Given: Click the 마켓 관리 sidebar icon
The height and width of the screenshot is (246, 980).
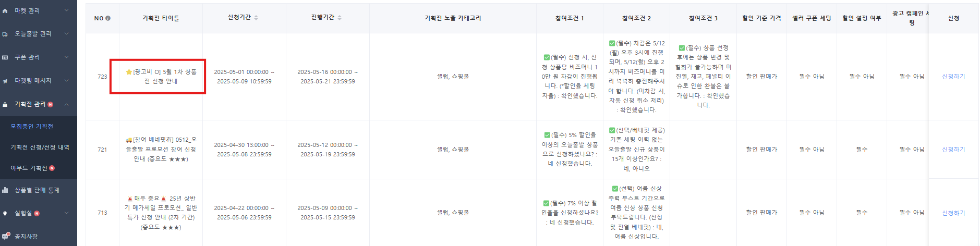Looking at the screenshot, I should (x=5, y=10).
